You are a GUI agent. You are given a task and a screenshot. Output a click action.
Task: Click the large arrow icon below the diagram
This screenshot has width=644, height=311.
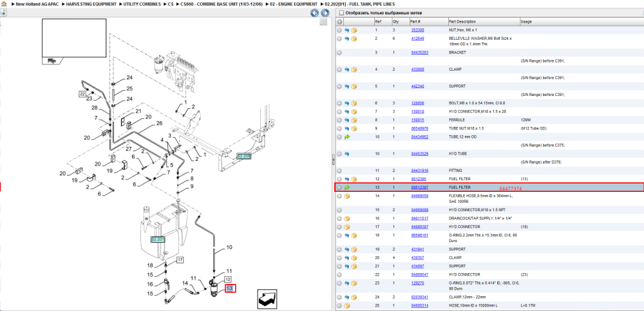269,299
